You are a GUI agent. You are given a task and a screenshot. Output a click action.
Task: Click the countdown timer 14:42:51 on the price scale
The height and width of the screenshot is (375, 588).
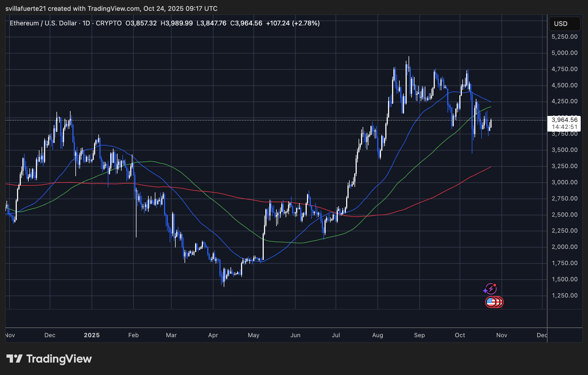(564, 127)
